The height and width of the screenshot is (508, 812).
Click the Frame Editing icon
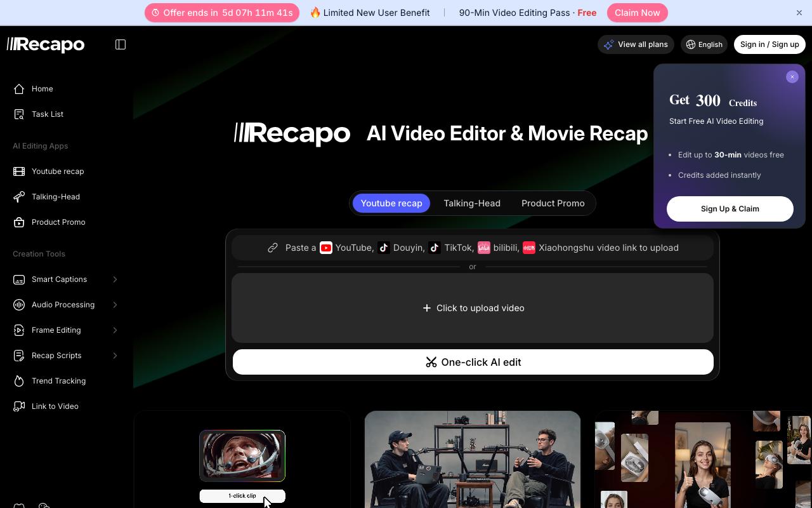[x=19, y=330]
